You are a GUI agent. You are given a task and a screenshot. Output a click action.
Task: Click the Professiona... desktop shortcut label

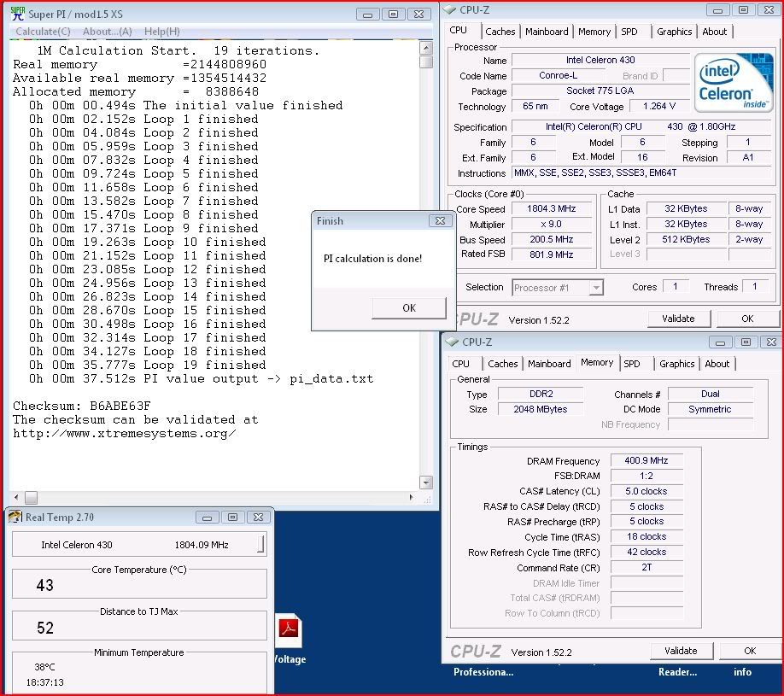[483, 672]
